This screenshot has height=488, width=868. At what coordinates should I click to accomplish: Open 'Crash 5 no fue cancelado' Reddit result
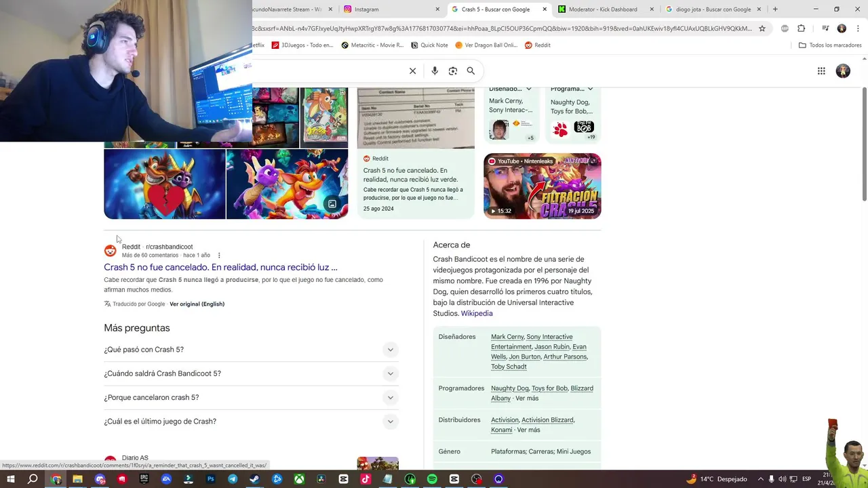coord(220,267)
